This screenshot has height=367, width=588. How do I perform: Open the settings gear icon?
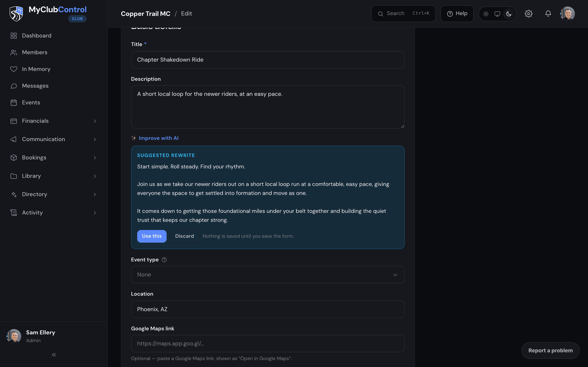[528, 14]
